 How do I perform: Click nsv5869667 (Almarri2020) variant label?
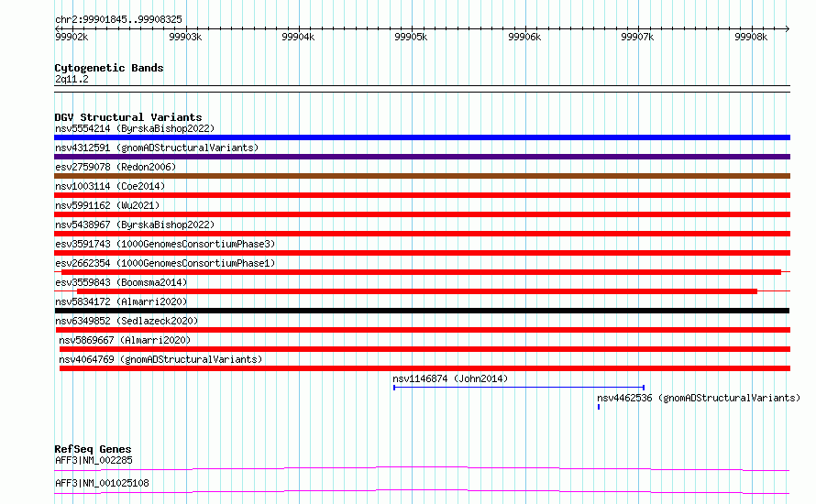click(x=125, y=340)
